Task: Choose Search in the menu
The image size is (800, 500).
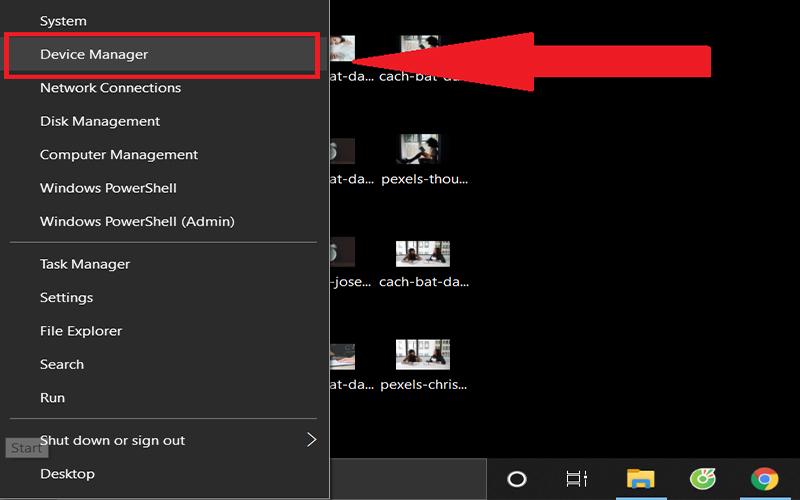Action: coord(163,364)
